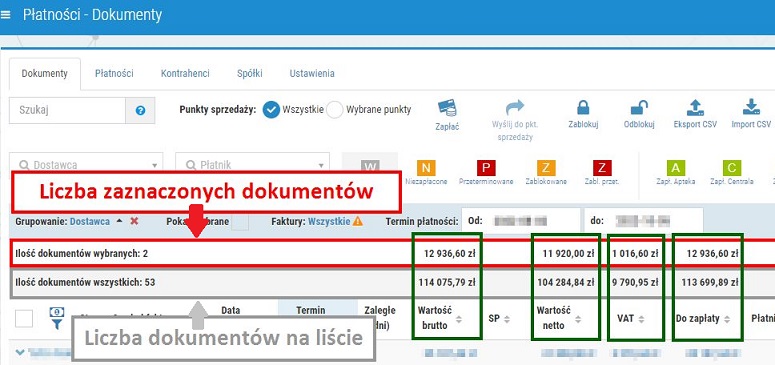775x365 pixels.
Task: Tick the select-all checkbox in table header
Action: click(24, 319)
